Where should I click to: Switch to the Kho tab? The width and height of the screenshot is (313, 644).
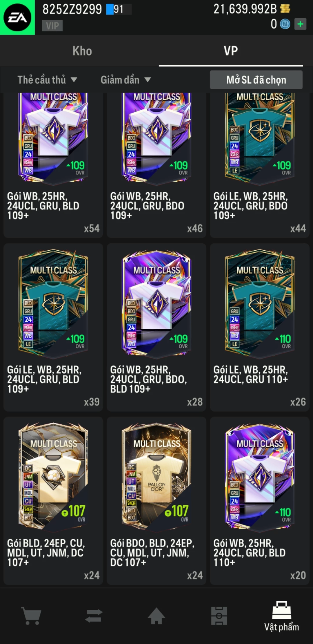82,51
